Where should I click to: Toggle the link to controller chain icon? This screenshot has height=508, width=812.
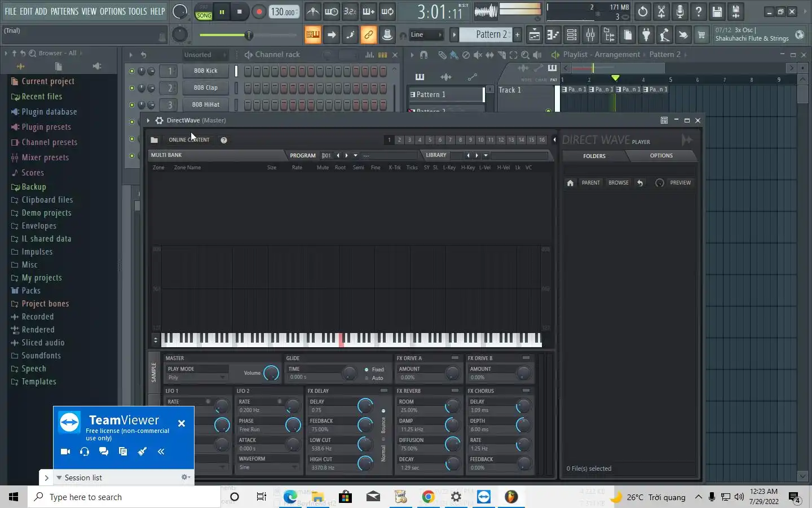click(x=368, y=35)
